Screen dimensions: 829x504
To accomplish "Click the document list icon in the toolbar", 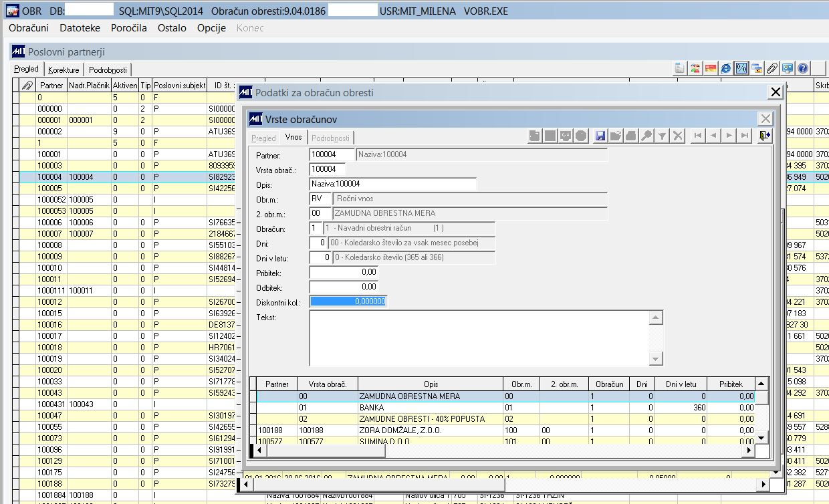I will [679, 68].
